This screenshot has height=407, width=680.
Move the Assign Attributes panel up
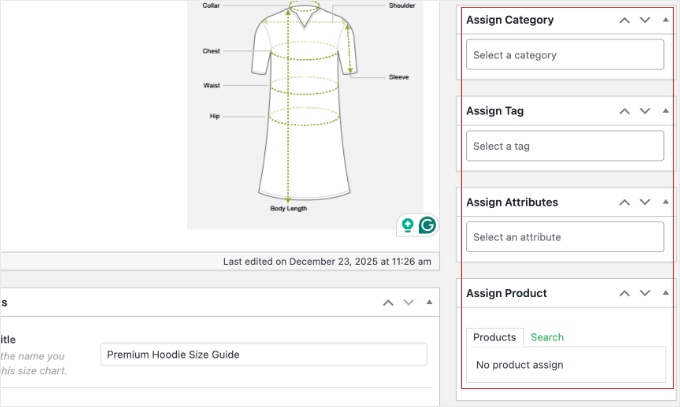pyautogui.click(x=624, y=202)
